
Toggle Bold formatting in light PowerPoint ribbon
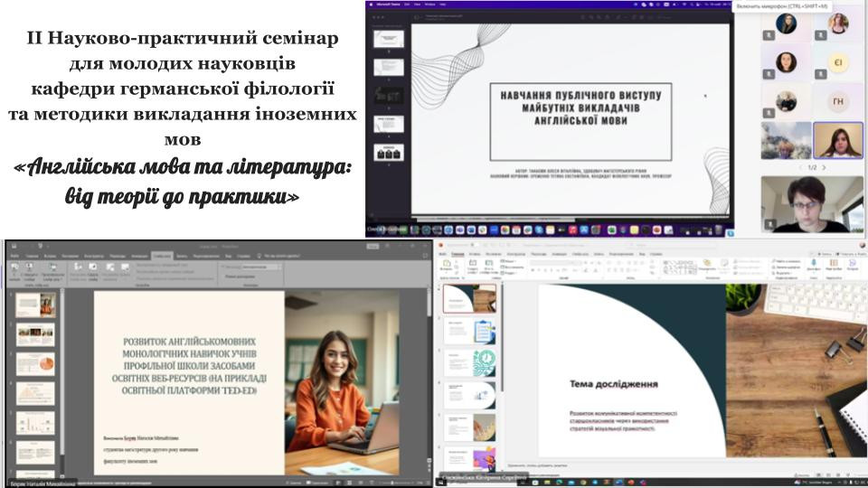(532, 270)
